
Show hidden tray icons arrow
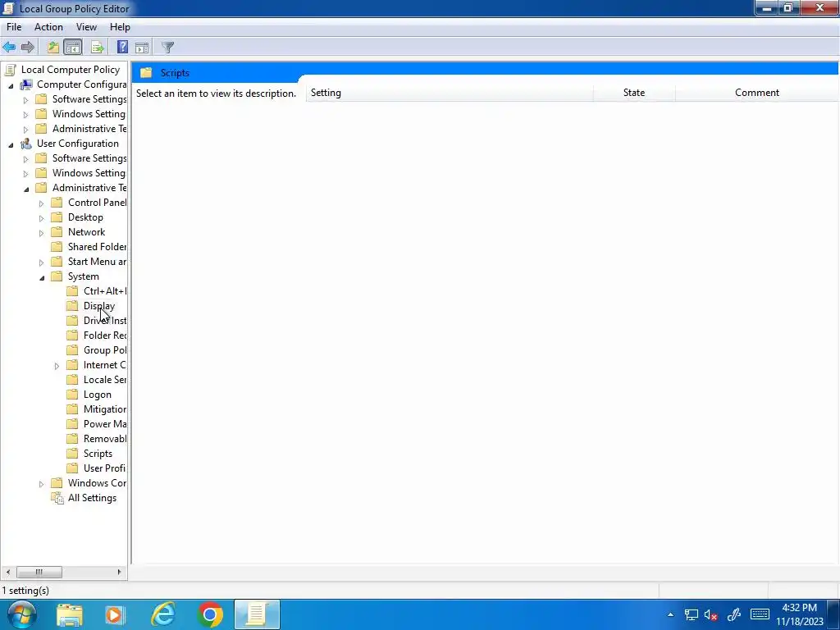(x=670, y=614)
